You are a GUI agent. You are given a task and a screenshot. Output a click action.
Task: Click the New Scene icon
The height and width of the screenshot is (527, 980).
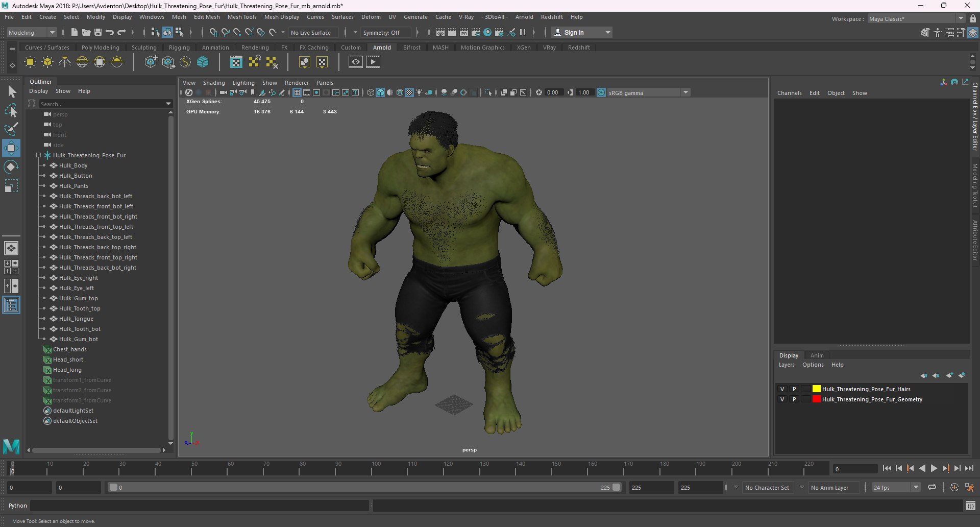(x=74, y=32)
